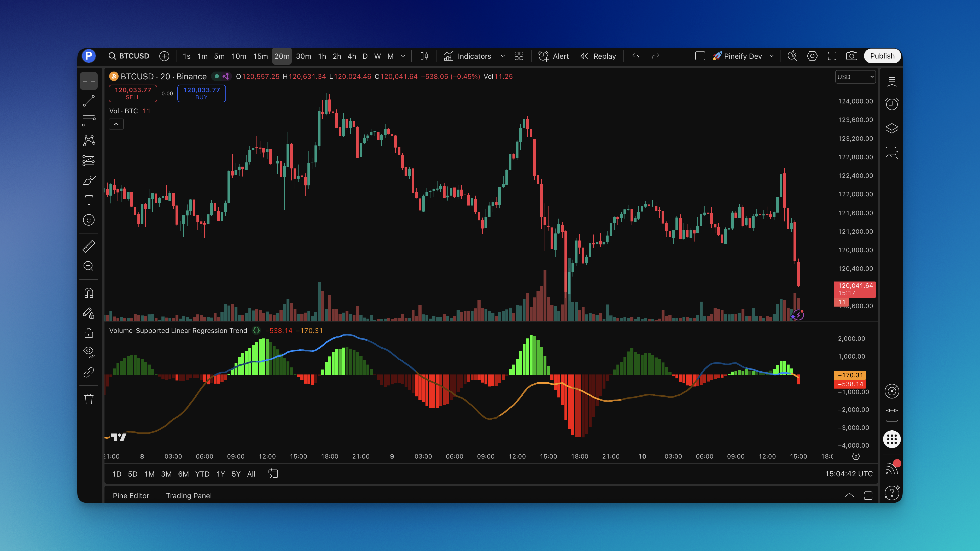This screenshot has height=551, width=980.
Task: Click the trash remove-objects icon
Action: point(89,399)
